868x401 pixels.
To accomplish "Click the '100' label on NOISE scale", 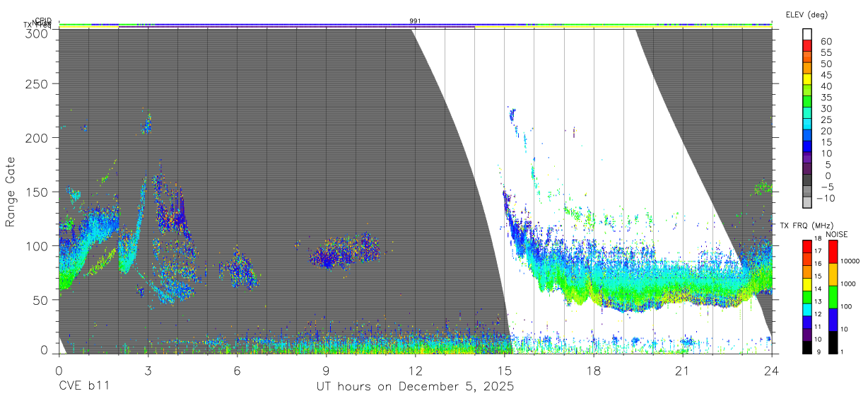I will [x=846, y=306].
